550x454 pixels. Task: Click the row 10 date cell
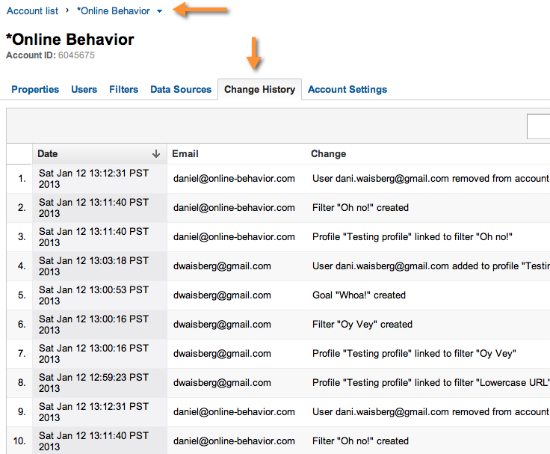click(x=100, y=441)
